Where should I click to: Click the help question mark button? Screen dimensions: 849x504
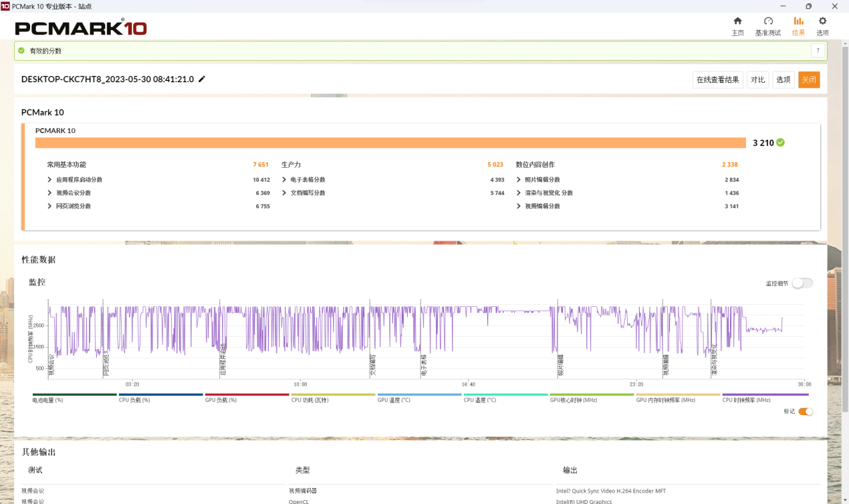click(818, 51)
